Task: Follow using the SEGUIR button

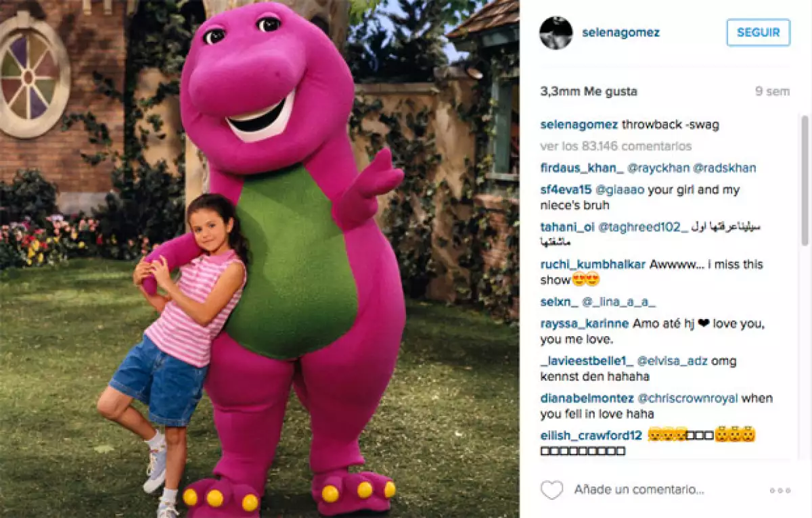Action: [x=759, y=32]
